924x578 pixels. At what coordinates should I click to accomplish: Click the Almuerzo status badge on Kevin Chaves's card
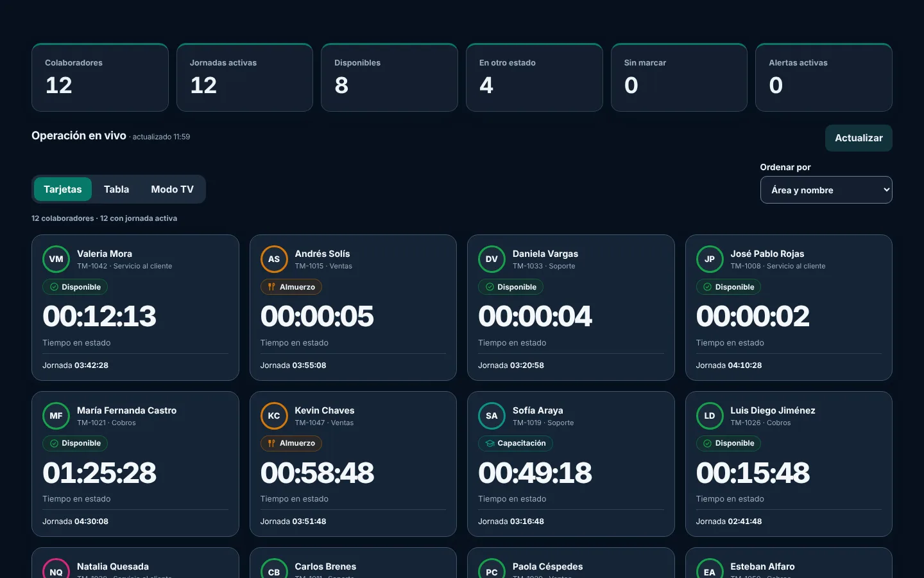[291, 443]
